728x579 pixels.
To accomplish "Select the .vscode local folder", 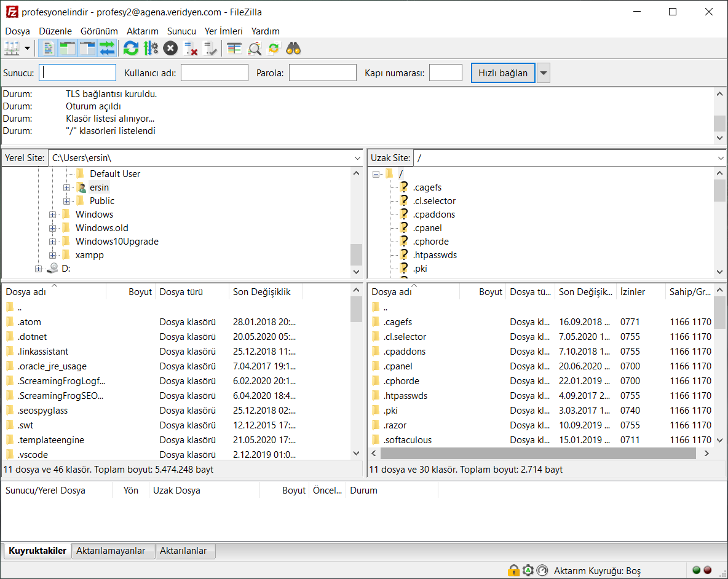I will point(33,455).
